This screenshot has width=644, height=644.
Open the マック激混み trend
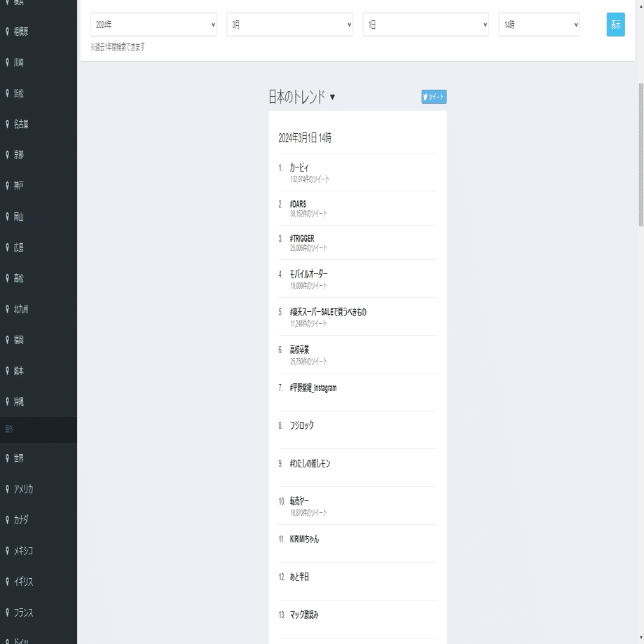[304, 615]
